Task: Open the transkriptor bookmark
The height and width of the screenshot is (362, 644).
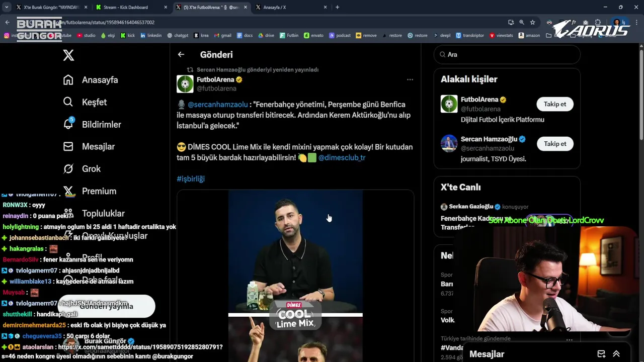Action: click(470, 35)
